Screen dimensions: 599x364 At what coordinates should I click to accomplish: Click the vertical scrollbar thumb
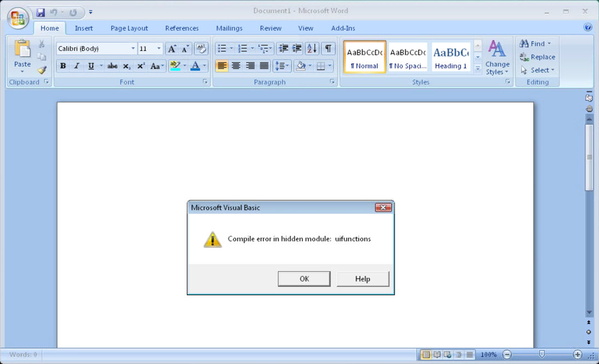click(589, 157)
